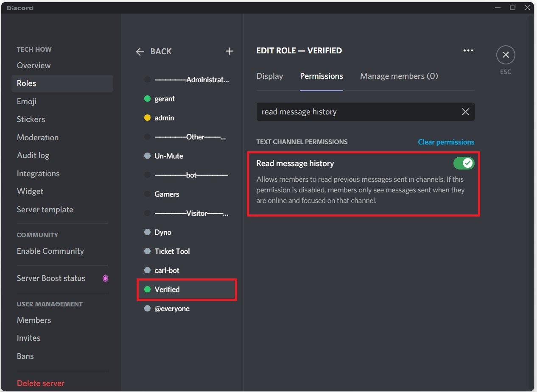The height and width of the screenshot is (392, 537).
Task: Open the Manage members tab
Action: point(399,76)
